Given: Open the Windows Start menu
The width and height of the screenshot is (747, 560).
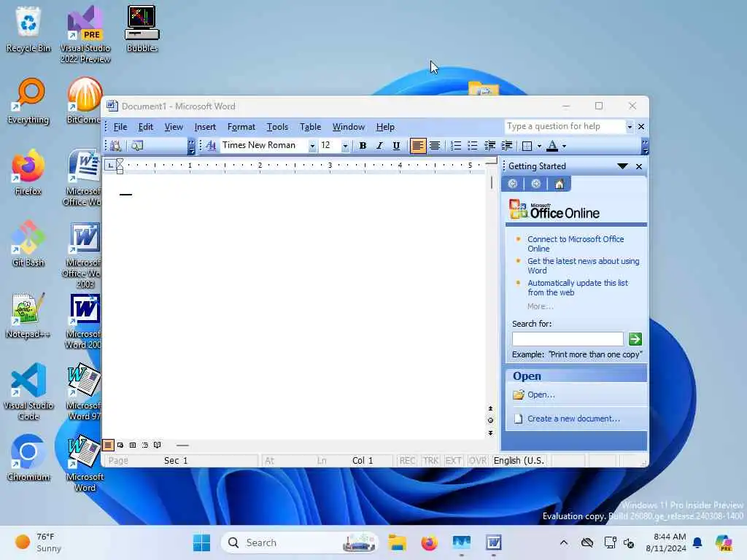Looking at the screenshot, I should point(201,542).
